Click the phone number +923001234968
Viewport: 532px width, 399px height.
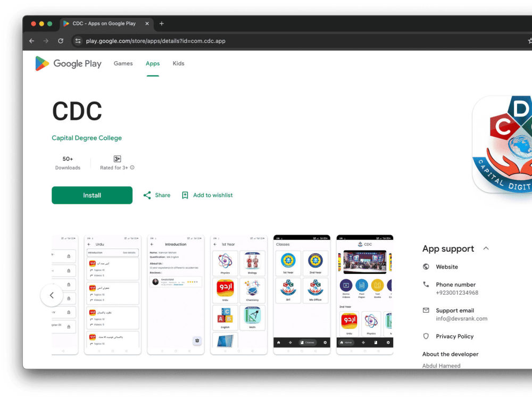tap(457, 293)
